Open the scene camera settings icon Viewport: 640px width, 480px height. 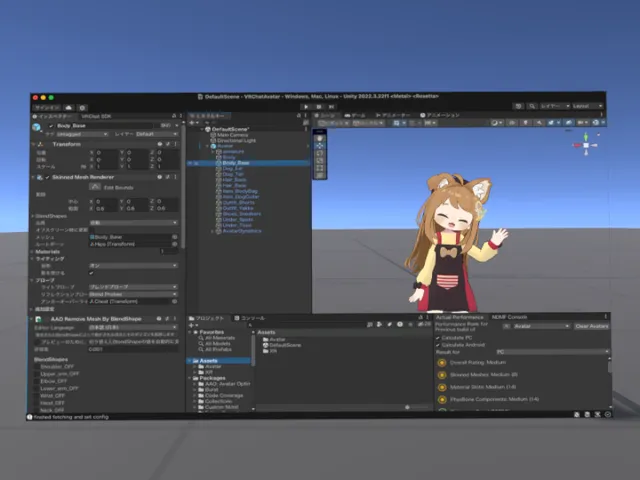582,123
